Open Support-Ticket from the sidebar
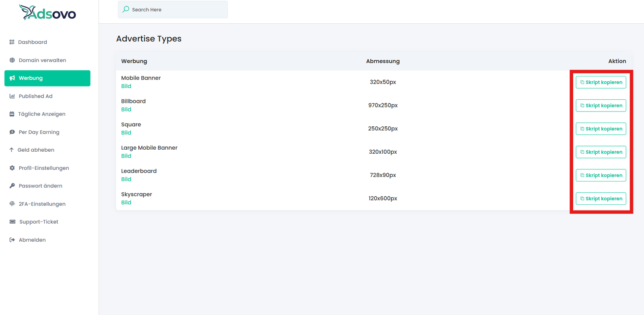This screenshot has width=644, height=315. click(38, 222)
